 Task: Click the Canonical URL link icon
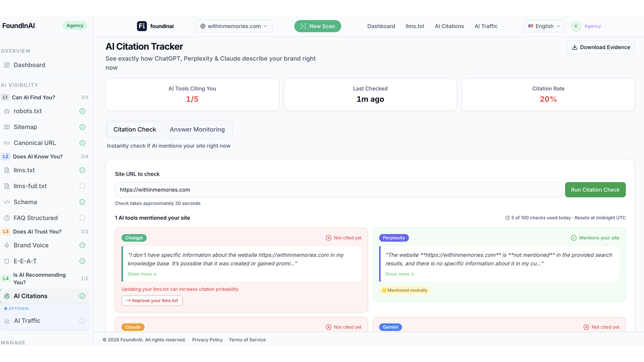pyautogui.click(x=7, y=143)
